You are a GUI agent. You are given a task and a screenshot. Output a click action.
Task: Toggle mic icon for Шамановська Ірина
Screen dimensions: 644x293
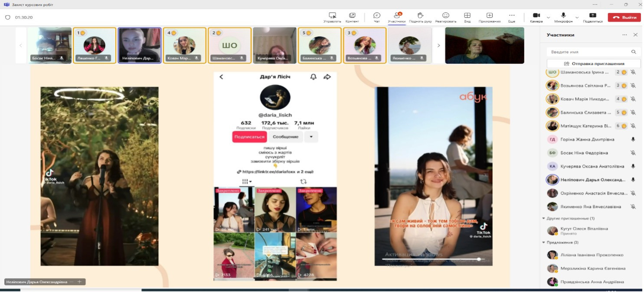point(633,72)
